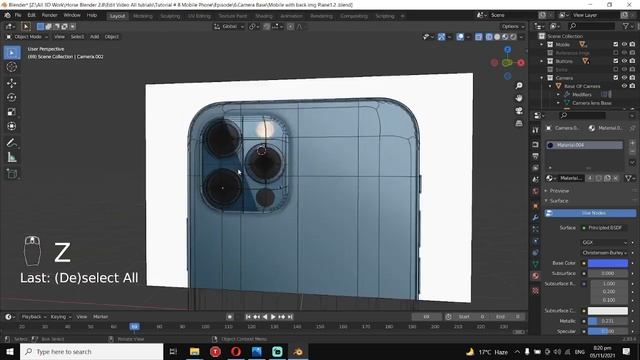
Task: Open the Render properties tab
Action: [x=536, y=144]
